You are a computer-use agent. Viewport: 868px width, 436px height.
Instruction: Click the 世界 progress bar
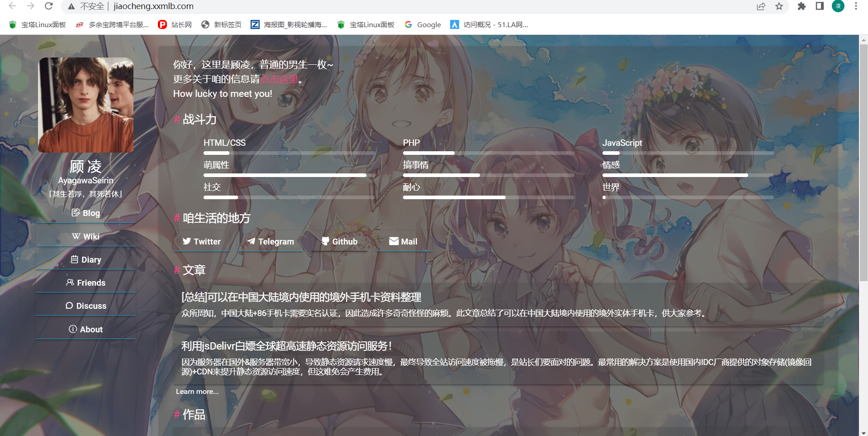point(688,197)
